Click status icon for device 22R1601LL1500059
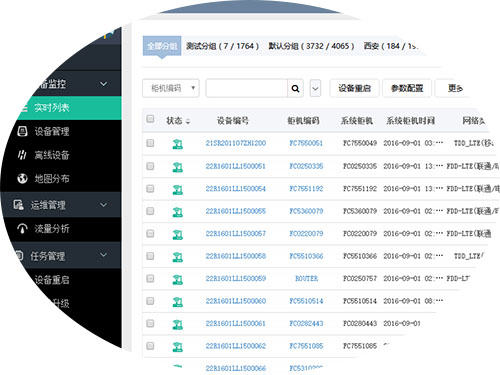 click(178, 279)
